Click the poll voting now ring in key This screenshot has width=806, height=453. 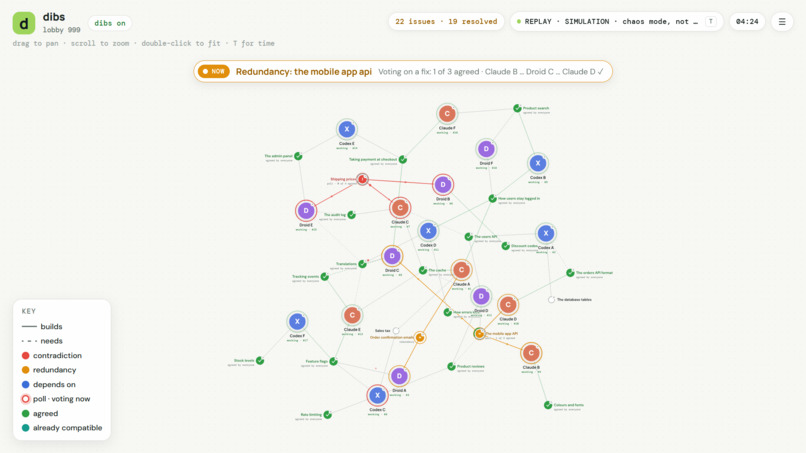[x=26, y=399]
